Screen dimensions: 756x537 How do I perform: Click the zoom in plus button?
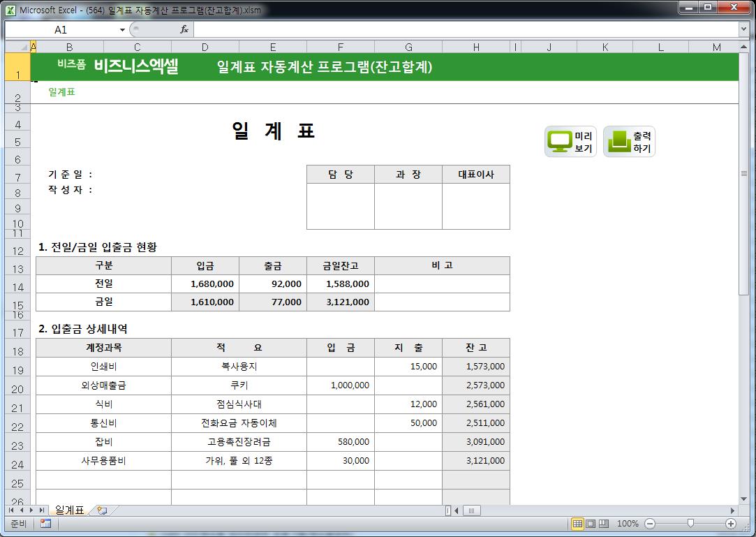pos(730,524)
